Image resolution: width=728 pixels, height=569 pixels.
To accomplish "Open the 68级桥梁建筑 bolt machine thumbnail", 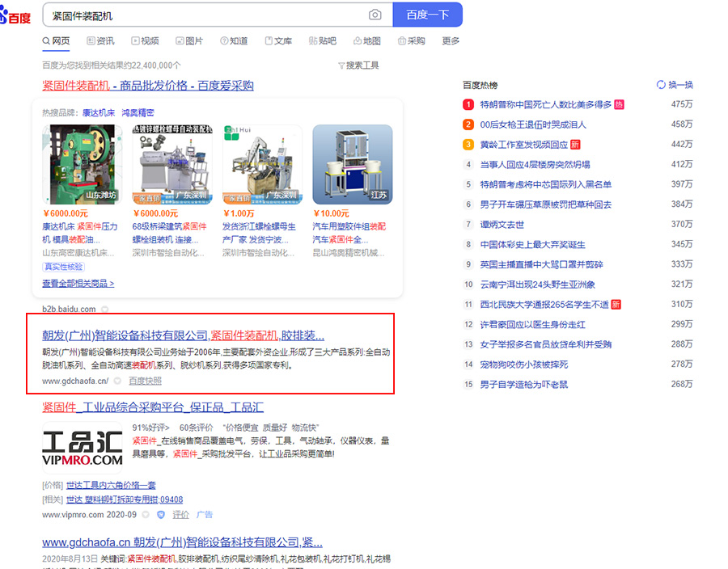I will point(172,164).
